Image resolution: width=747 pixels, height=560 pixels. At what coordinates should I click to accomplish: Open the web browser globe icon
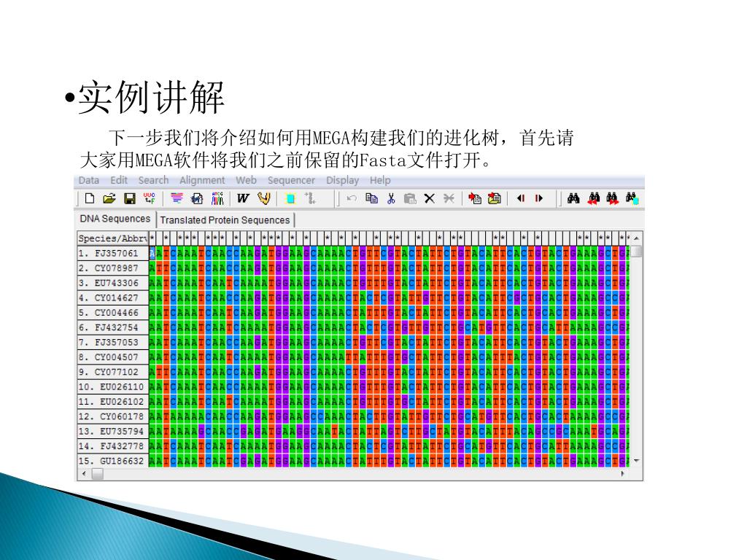point(197,198)
